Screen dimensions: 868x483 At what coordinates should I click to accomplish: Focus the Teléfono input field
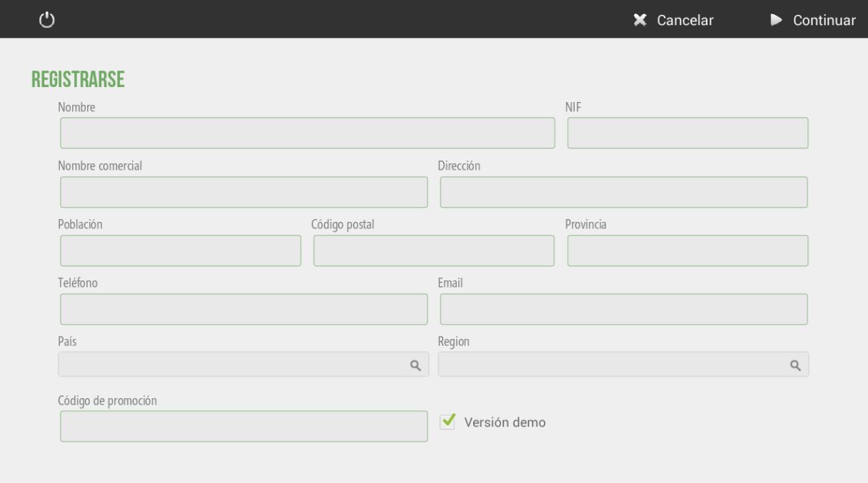(x=244, y=309)
